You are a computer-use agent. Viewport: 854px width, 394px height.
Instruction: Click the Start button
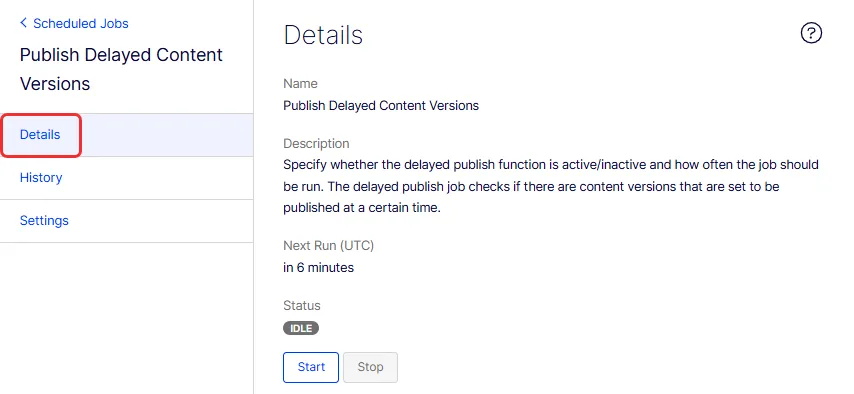pyautogui.click(x=311, y=367)
